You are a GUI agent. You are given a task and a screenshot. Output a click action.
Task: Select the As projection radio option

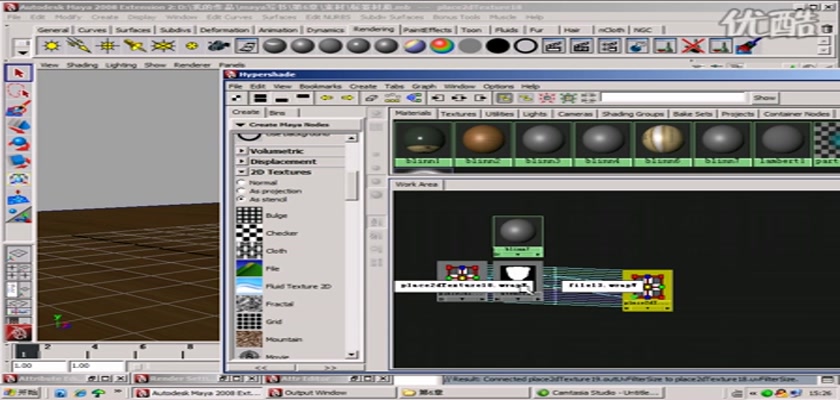242,191
